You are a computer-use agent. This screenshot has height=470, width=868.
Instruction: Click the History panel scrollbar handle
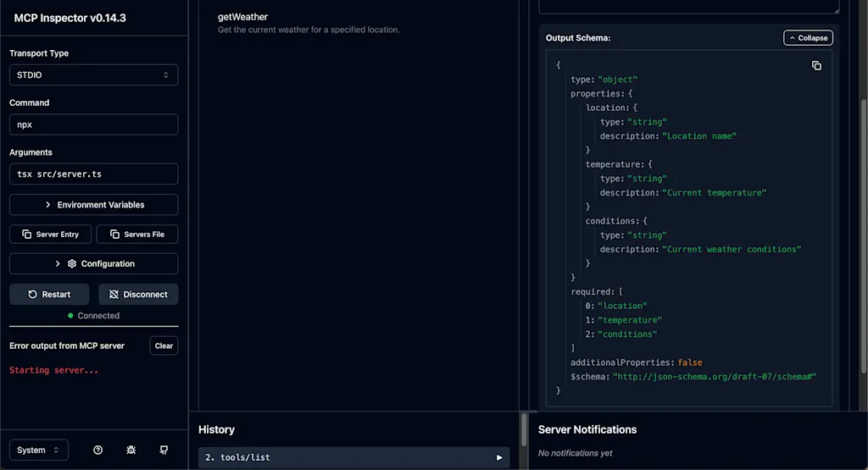coord(524,430)
